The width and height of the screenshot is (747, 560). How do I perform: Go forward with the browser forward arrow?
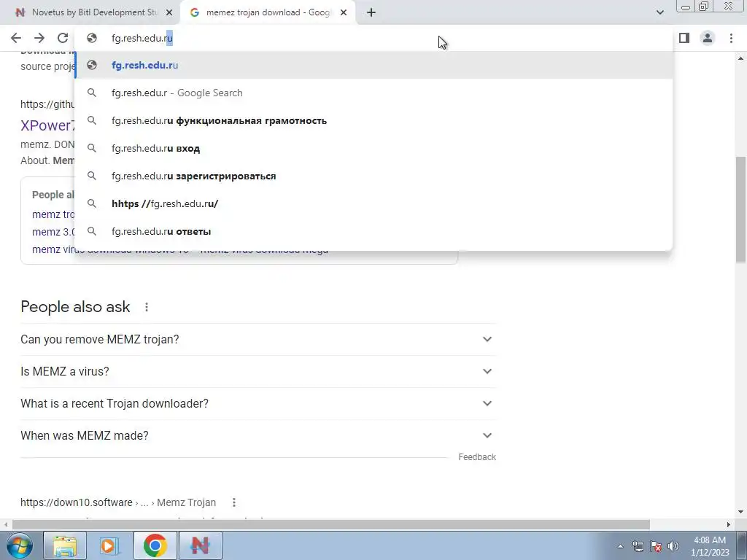tap(39, 38)
